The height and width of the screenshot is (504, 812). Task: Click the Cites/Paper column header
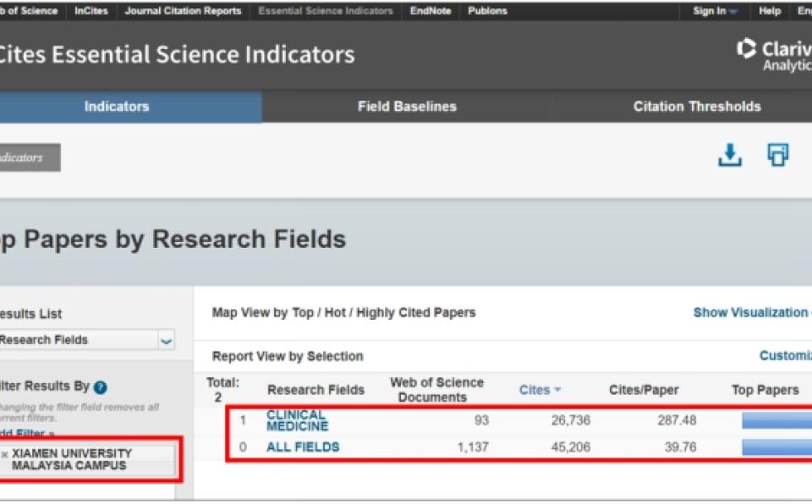[644, 390]
